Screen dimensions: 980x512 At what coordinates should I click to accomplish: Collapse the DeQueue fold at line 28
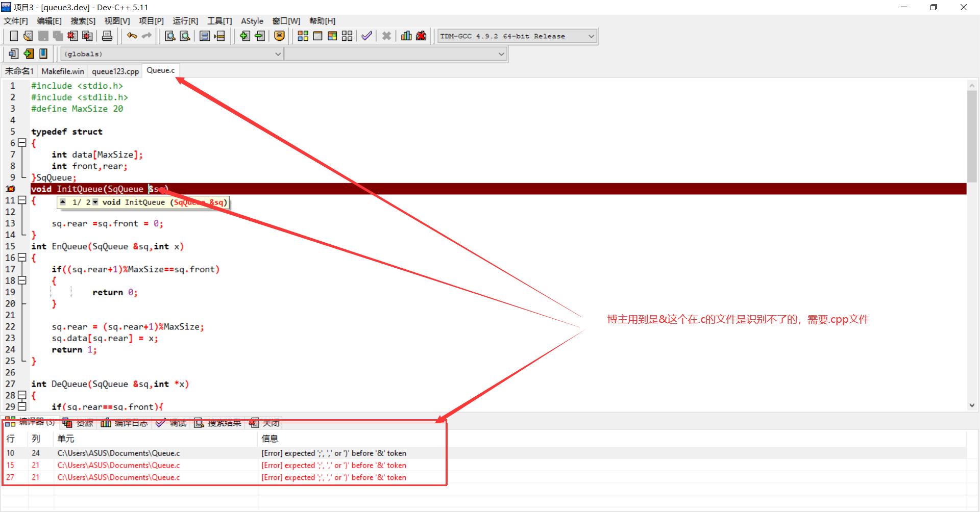(22, 395)
